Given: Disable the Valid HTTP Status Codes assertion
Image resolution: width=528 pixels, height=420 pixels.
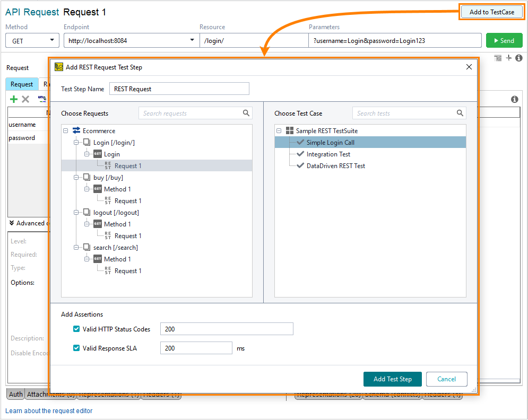Looking at the screenshot, I should click(x=76, y=329).
